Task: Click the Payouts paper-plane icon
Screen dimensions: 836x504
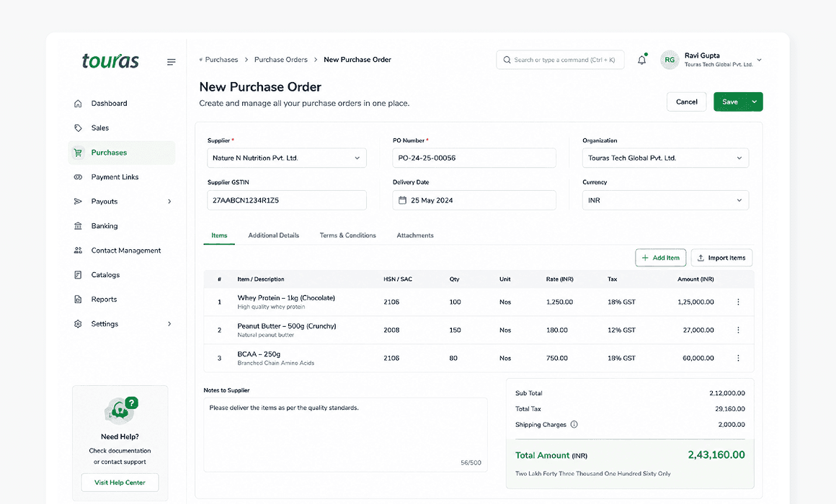Action: pos(78,202)
